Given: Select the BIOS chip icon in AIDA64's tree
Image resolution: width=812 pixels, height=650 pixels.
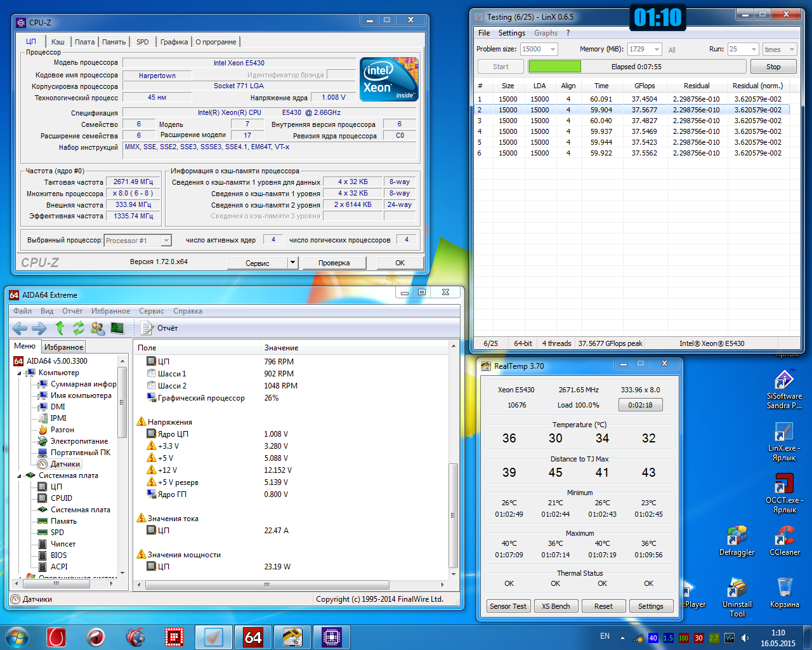Looking at the screenshot, I should point(43,555).
